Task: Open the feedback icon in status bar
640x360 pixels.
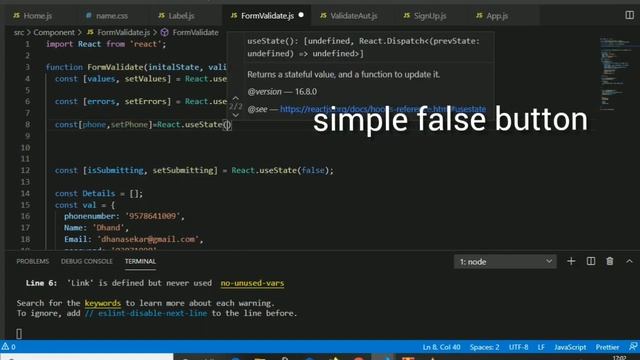Action: pyautogui.click(x=633, y=347)
